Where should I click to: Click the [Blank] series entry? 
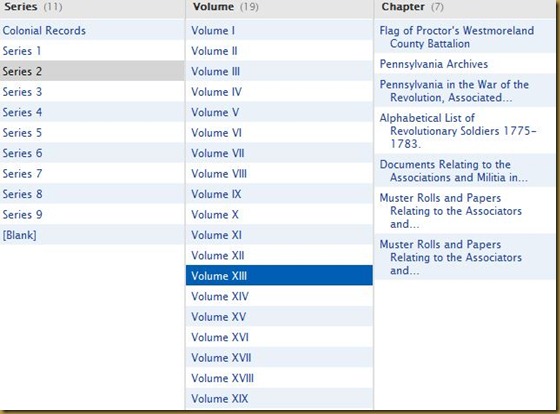click(92, 235)
